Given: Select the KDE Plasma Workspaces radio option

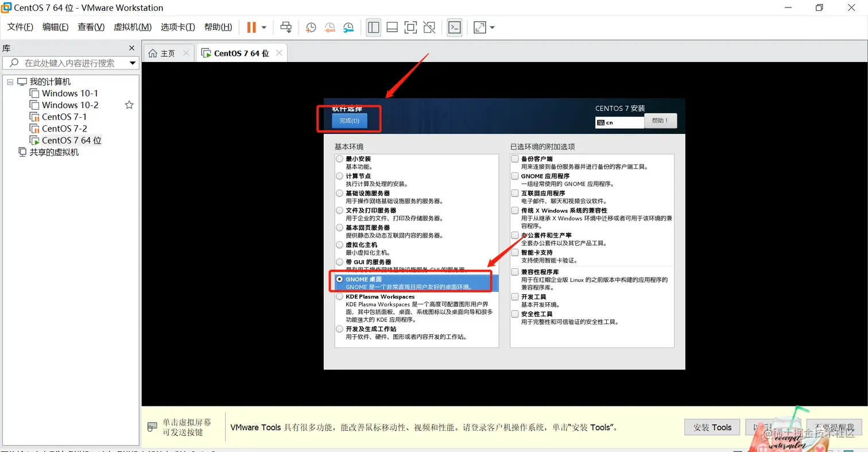Looking at the screenshot, I should click(340, 297).
